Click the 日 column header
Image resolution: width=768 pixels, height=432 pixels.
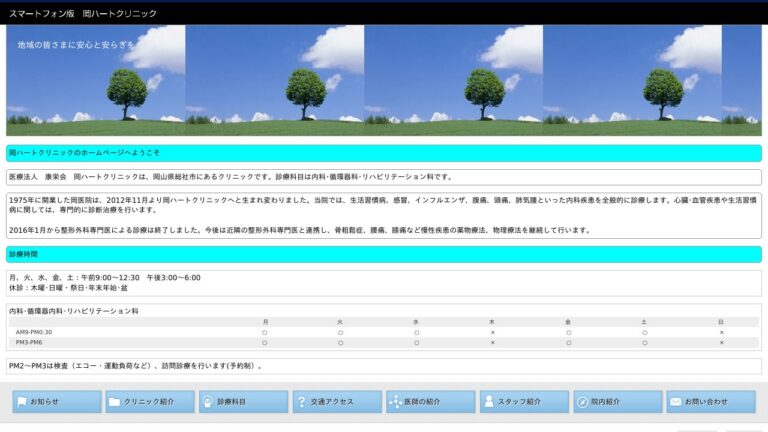click(x=721, y=322)
